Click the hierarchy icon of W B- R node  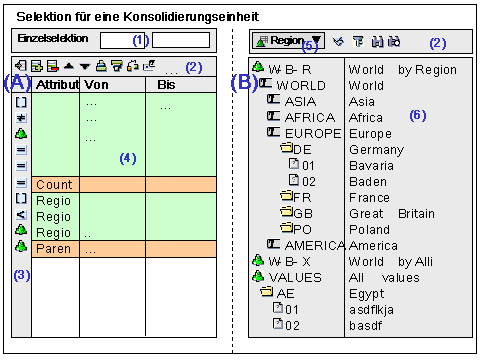tap(258, 67)
